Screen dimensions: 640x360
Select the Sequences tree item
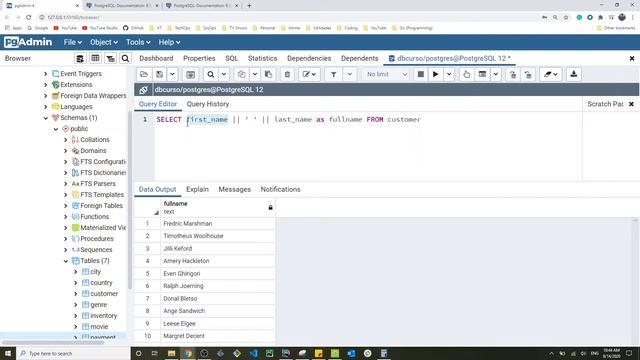96,250
